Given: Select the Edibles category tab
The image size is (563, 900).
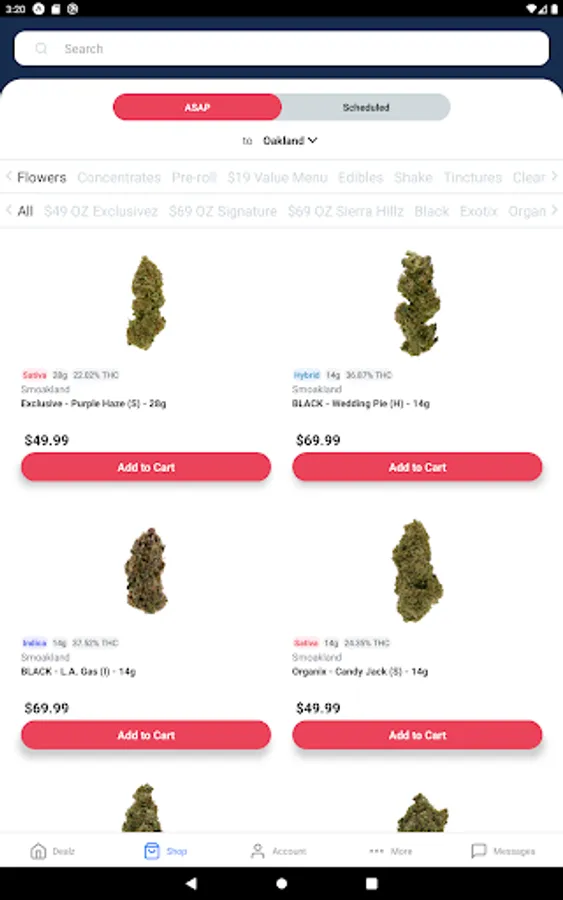Looking at the screenshot, I should coord(360,177).
